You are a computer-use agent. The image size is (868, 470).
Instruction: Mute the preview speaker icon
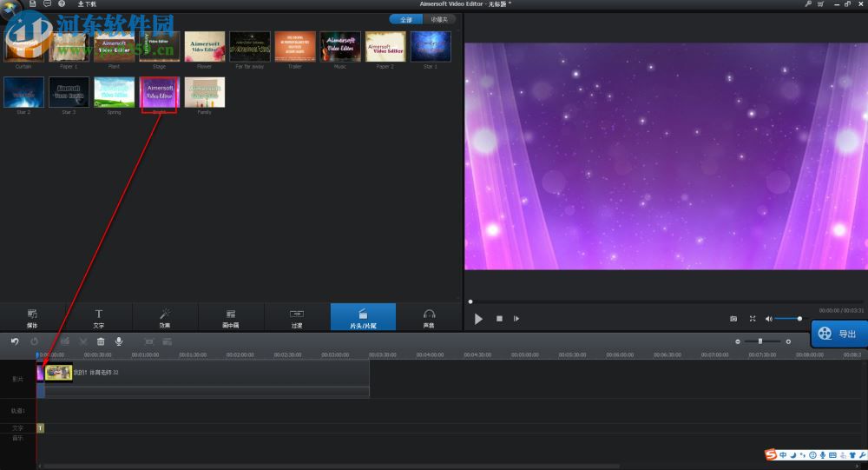(768, 319)
